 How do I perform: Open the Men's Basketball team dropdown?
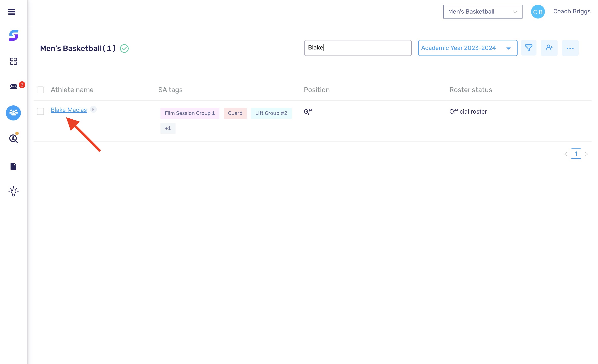pyautogui.click(x=482, y=11)
